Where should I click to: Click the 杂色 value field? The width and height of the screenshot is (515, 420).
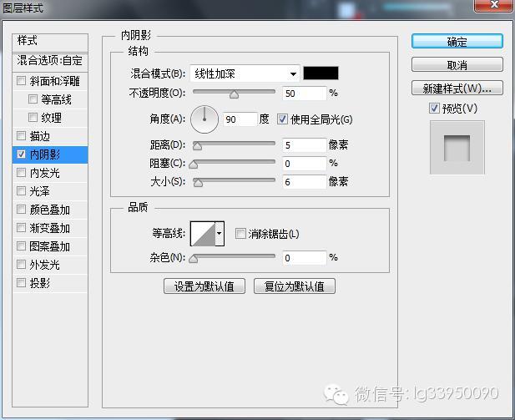304,258
